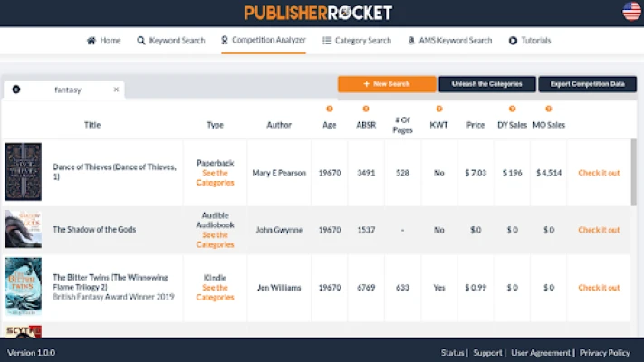Open the Tutorials tab
This screenshot has height=362, width=644.
tap(530, 41)
